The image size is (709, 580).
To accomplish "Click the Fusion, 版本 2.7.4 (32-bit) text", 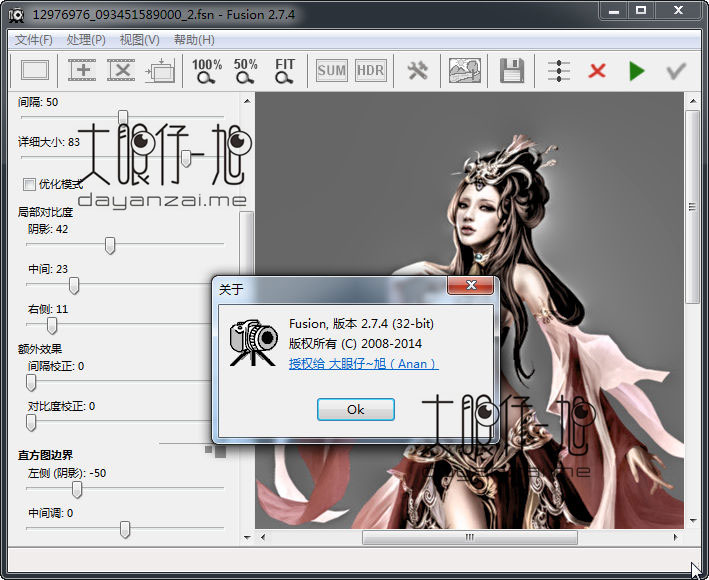I will [361, 324].
